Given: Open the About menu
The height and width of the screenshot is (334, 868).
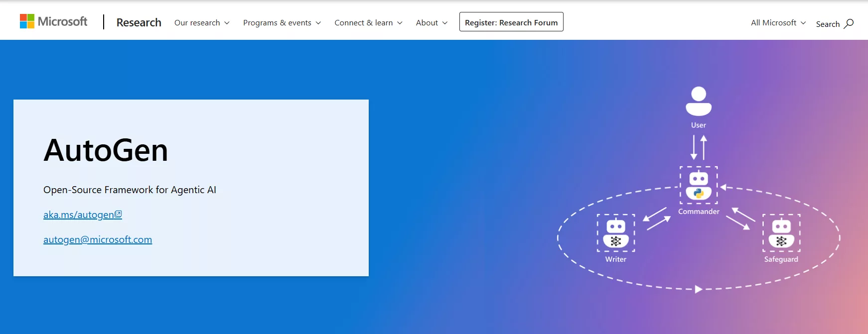Looking at the screenshot, I should tap(432, 23).
